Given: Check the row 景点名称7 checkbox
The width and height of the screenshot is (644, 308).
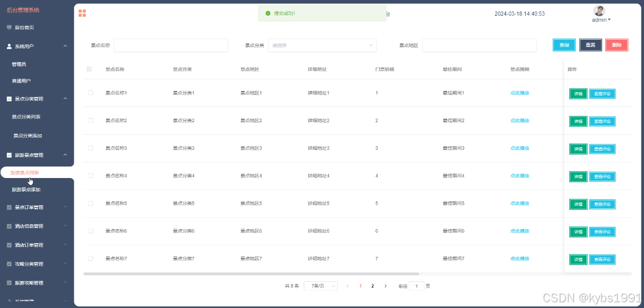Looking at the screenshot, I should (x=90, y=258).
